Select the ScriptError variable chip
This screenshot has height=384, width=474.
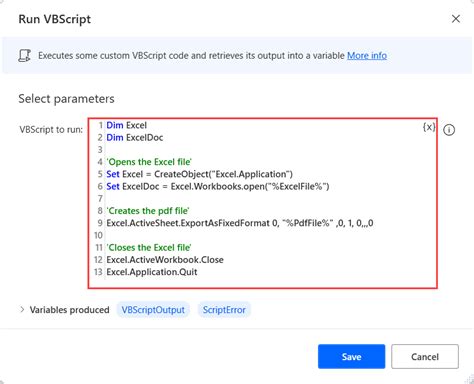[224, 310]
